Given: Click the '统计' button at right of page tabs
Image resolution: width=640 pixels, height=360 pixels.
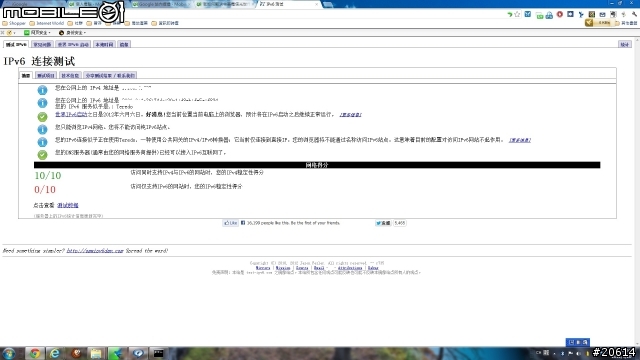Looking at the screenshot, I should coord(624,44).
